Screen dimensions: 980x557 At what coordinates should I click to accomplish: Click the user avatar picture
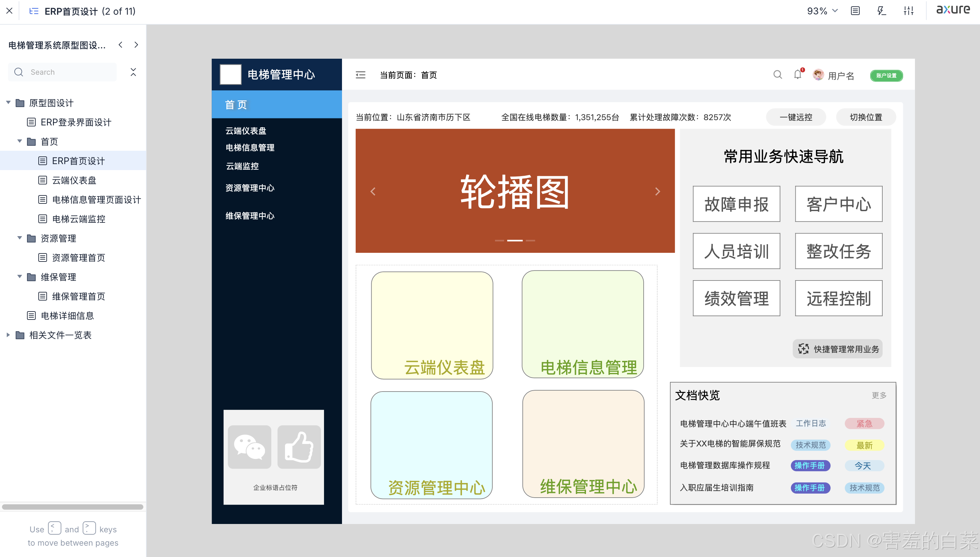click(x=818, y=75)
